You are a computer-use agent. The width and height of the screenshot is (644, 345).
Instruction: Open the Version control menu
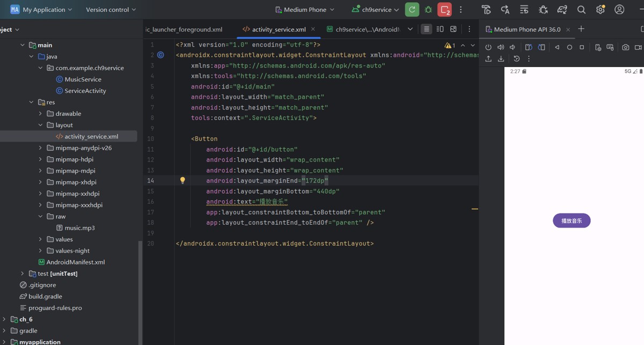(111, 10)
